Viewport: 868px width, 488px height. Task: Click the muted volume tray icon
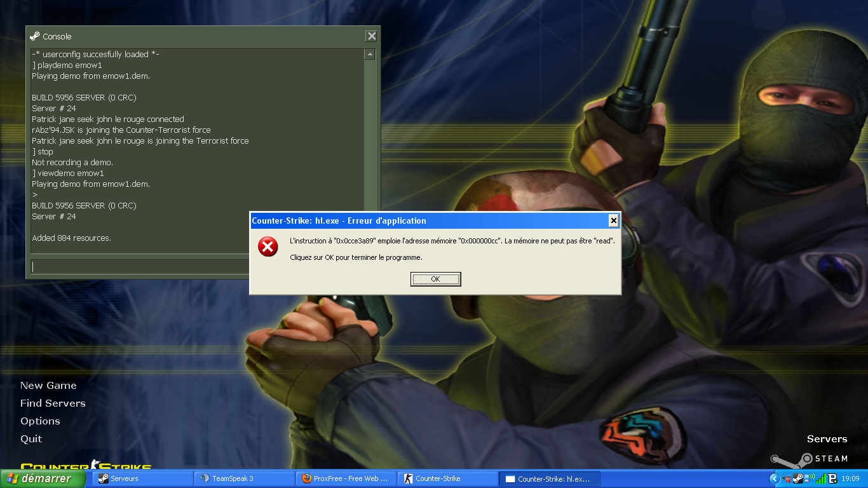[787, 478]
